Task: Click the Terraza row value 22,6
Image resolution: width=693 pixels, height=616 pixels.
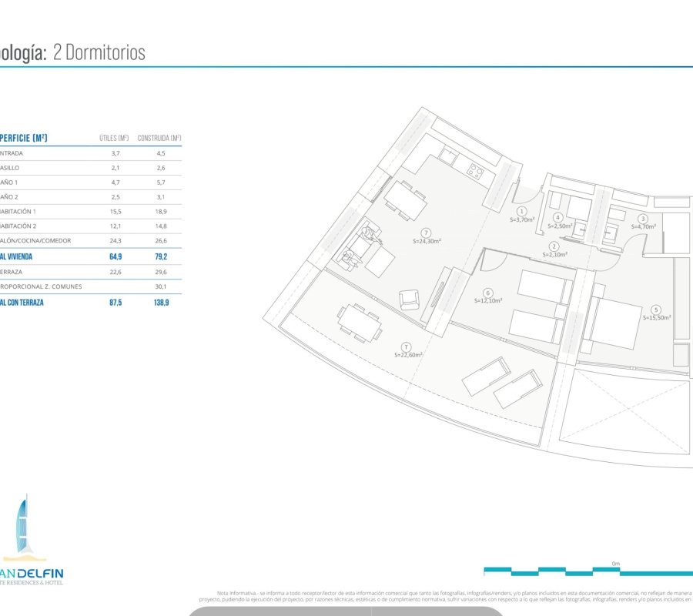Action: click(115, 273)
